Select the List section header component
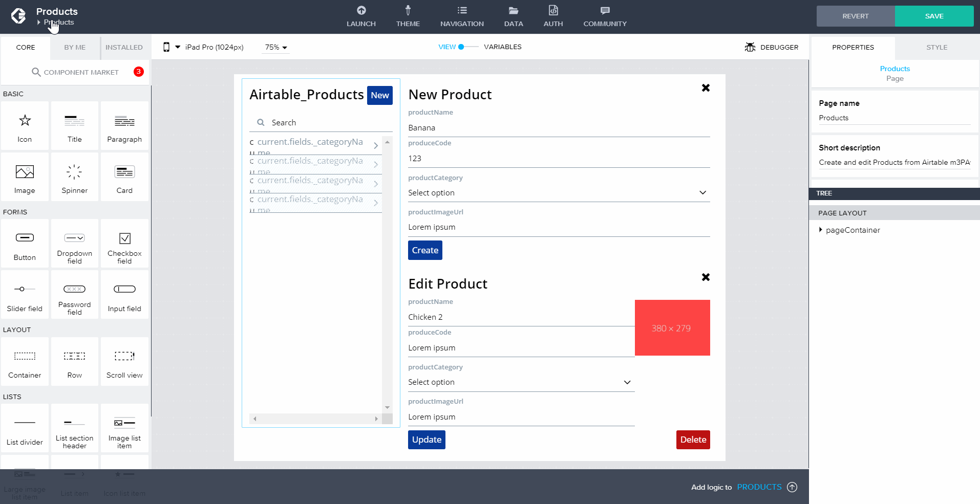 click(74, 428)
